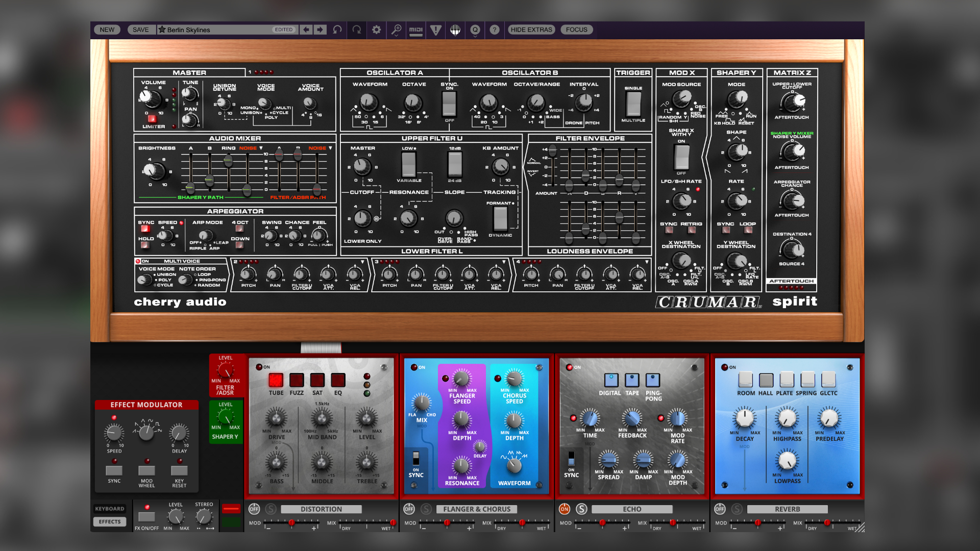Viewport: 980px width, 551px height.
Task: Click the help question mark icon
Action: [x=494, y=30]
